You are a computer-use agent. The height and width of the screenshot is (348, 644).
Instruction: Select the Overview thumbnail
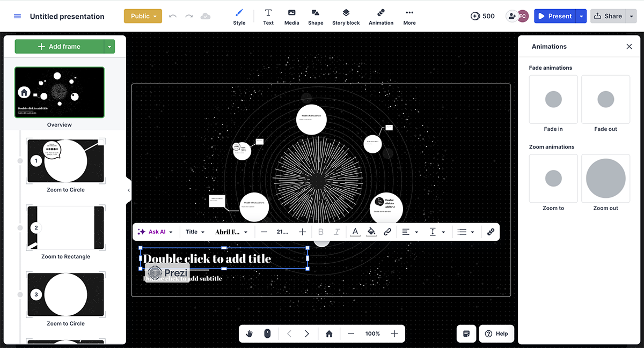coord(60,92)
